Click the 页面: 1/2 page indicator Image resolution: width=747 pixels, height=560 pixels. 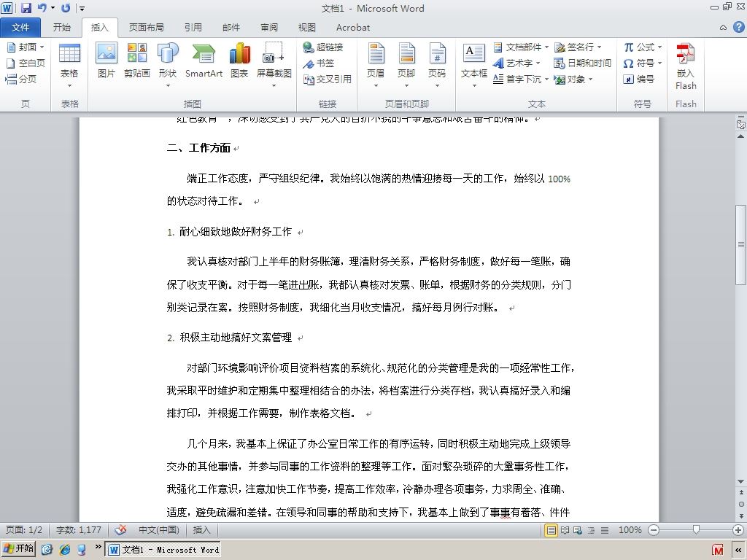pos(24,530)
